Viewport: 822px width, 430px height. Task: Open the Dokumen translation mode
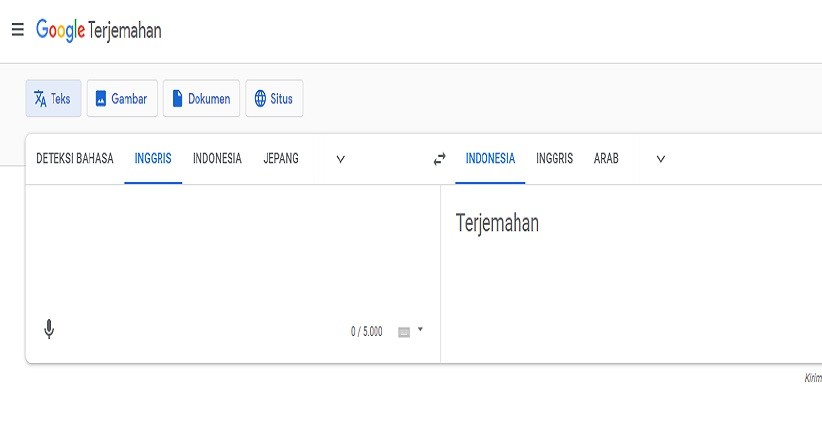point(201,99)
